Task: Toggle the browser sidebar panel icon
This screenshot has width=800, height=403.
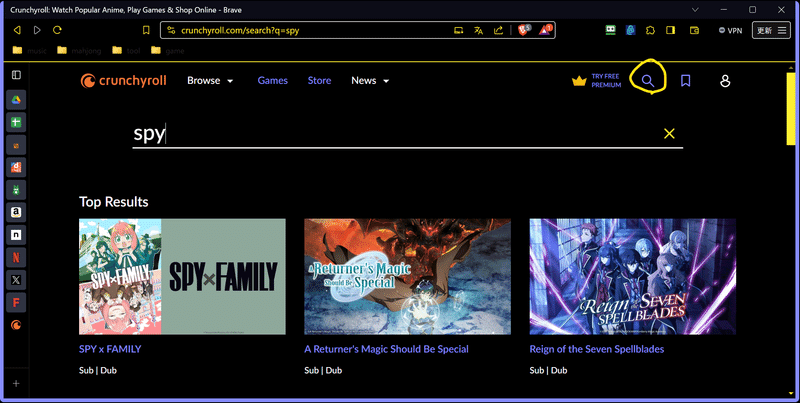Action: (x=670, y=30)
